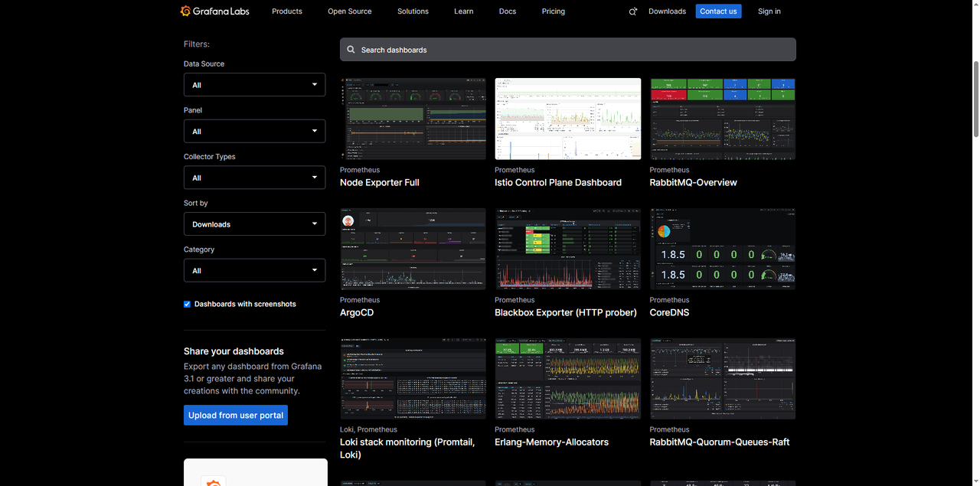Expand the Collector Types dropdown
The height and width of the screenshot is (486, 980).
click(x=254, y=178)
